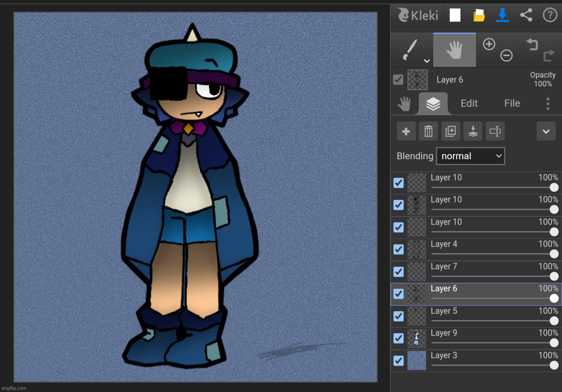Viewport: 562px width, 392px height.
Task: Click the Blending label text
Action: pos(415,156)
